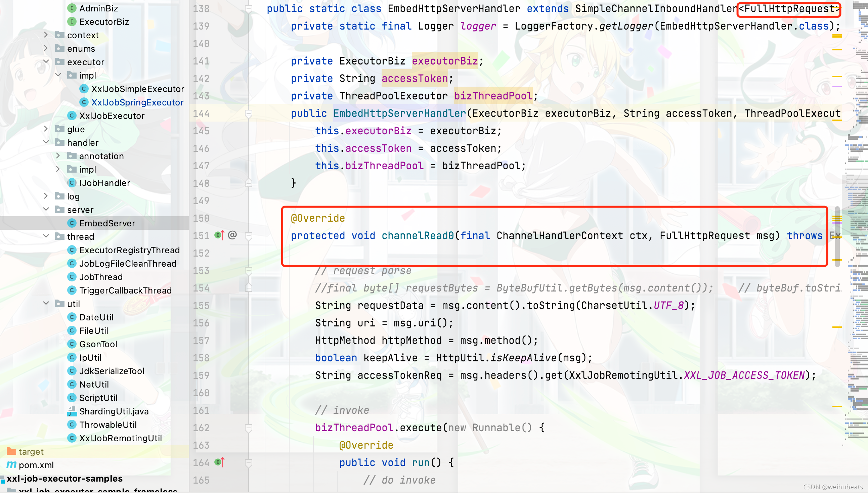This screenshot has width=868, height=493.
Task: Toggle code folding at line 138
Action: coord(249,8)
